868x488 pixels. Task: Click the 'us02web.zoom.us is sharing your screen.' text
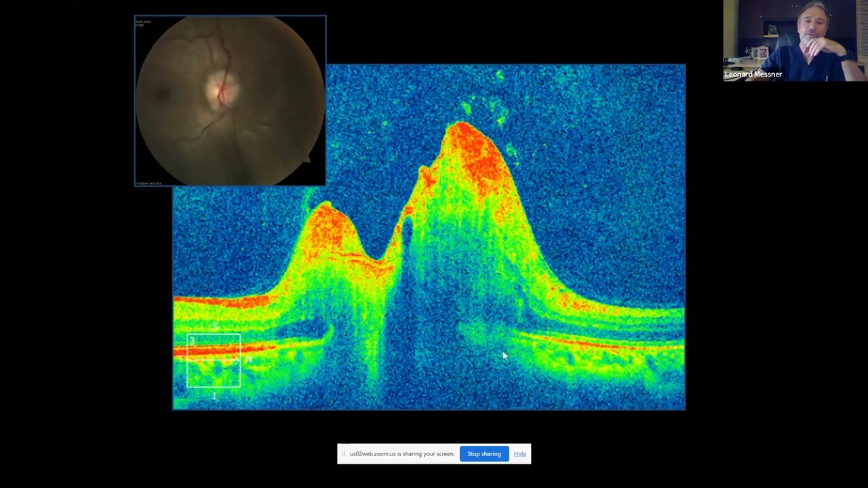(402, 454)
